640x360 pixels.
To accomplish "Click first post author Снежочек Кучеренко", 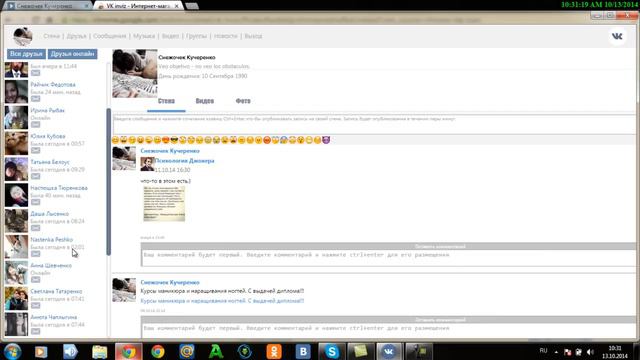I will coord(170,151).
